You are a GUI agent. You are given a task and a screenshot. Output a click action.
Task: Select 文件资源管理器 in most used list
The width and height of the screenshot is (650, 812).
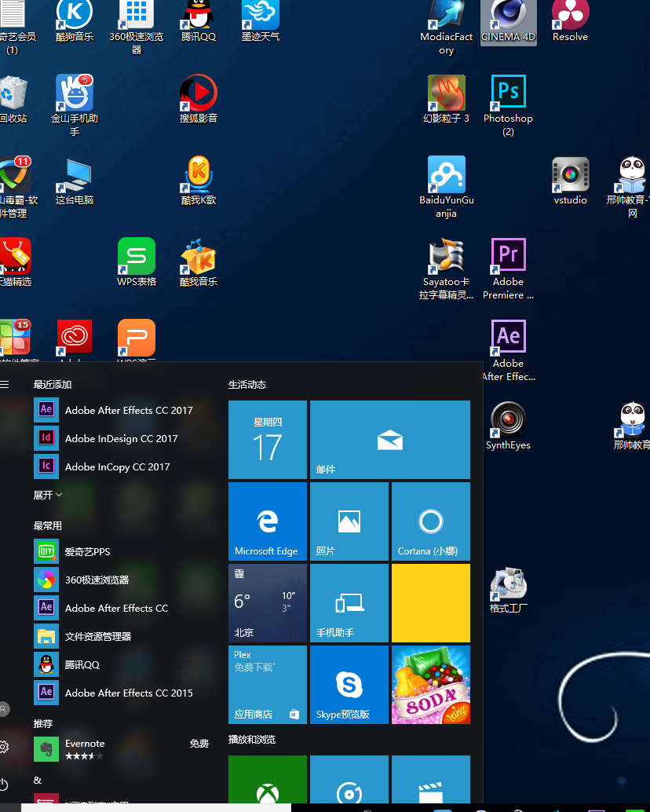coord(97,636)
